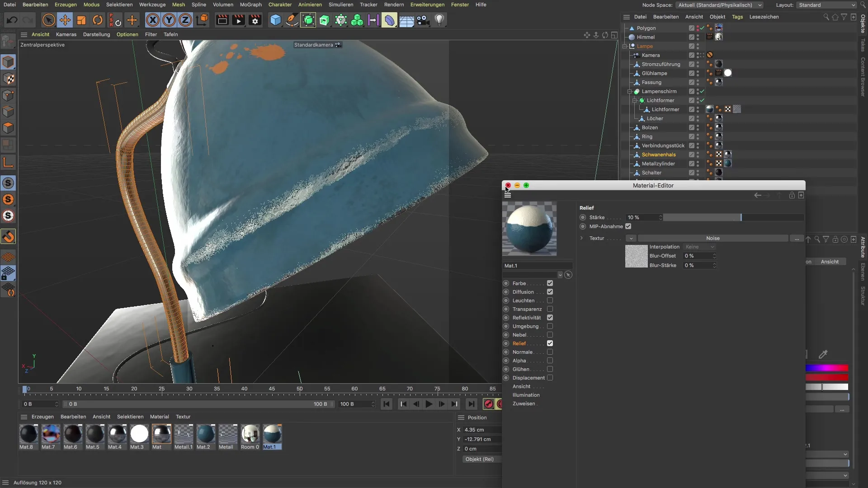The width and height of the screenshot is (868, 488).
Task: Open the Render Settings gear clapperboard
Action: [255, 20]
